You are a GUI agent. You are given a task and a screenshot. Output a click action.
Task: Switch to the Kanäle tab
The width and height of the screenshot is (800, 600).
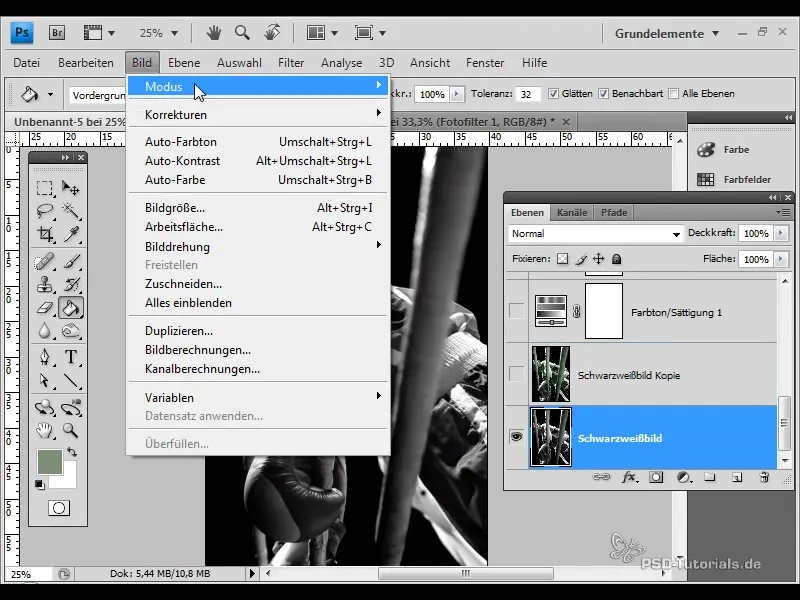(571, 213)
